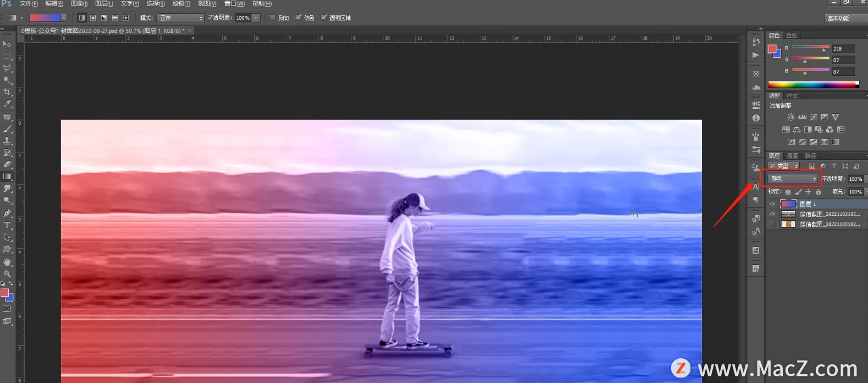The width and height of the screenshot is (868, 383).
Task: Click the foreground color swatch in toolbox
Action: [5, 293]
